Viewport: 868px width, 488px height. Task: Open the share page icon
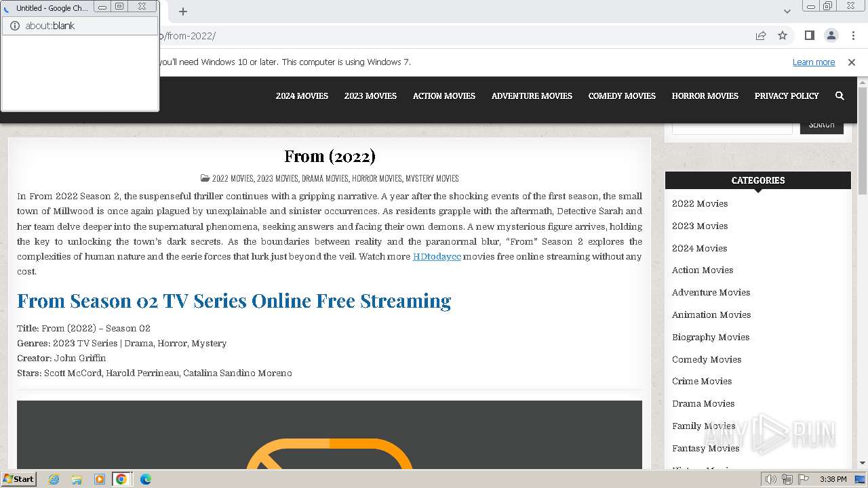(x=761, y=35)
